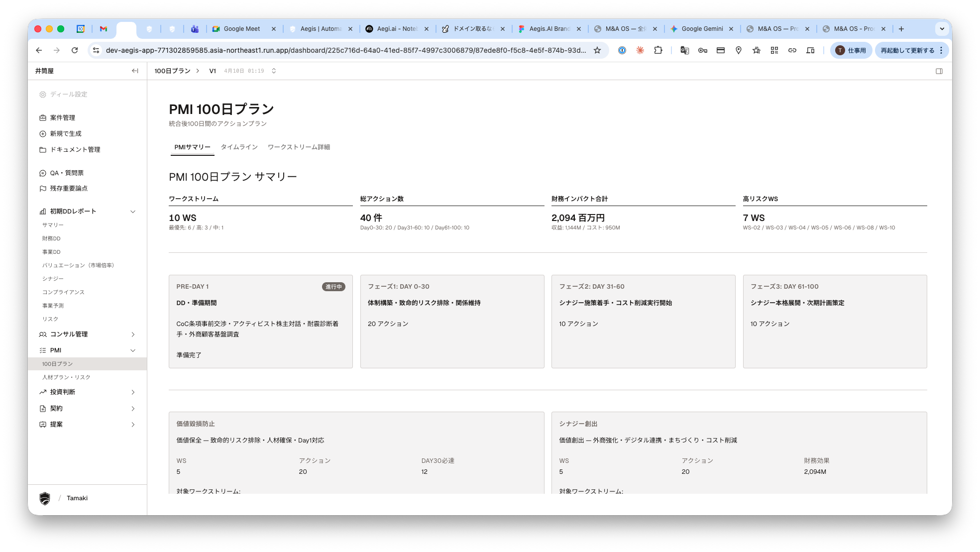Click the 100日プラン breadcrumb link
This screenshot has width=980, height=552.
172,71
